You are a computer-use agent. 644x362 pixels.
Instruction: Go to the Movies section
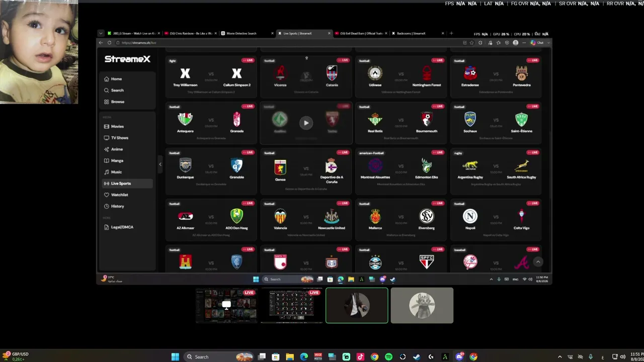127,127
